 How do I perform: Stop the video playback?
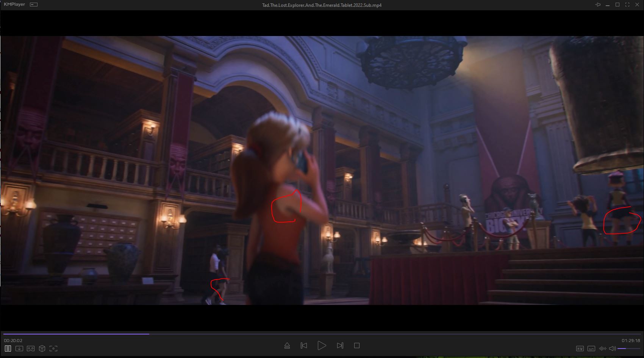(356, 345)
